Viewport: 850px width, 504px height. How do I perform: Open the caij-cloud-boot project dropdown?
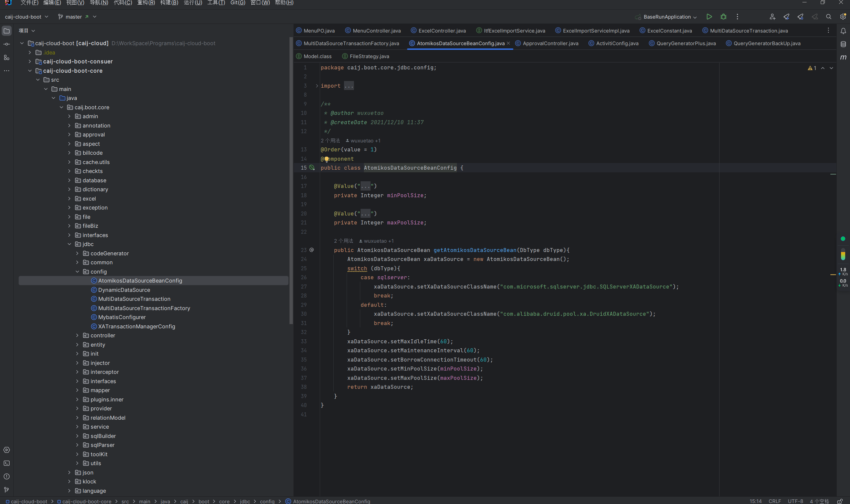(x=27, y=17)
